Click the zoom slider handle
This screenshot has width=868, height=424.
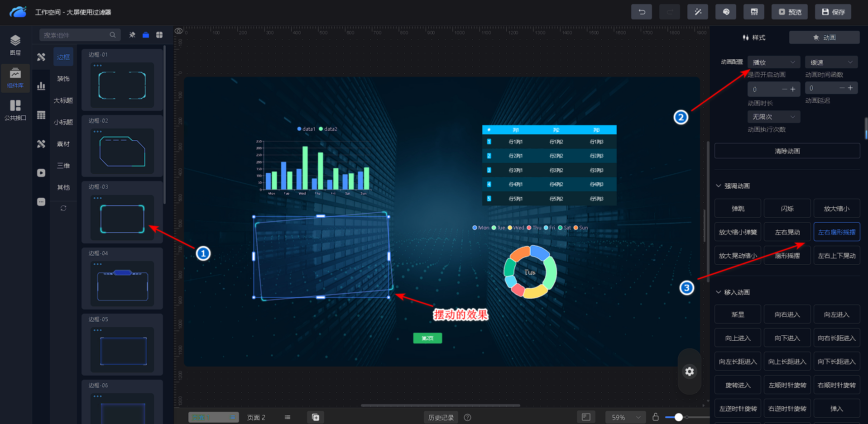tap(678, 417)
